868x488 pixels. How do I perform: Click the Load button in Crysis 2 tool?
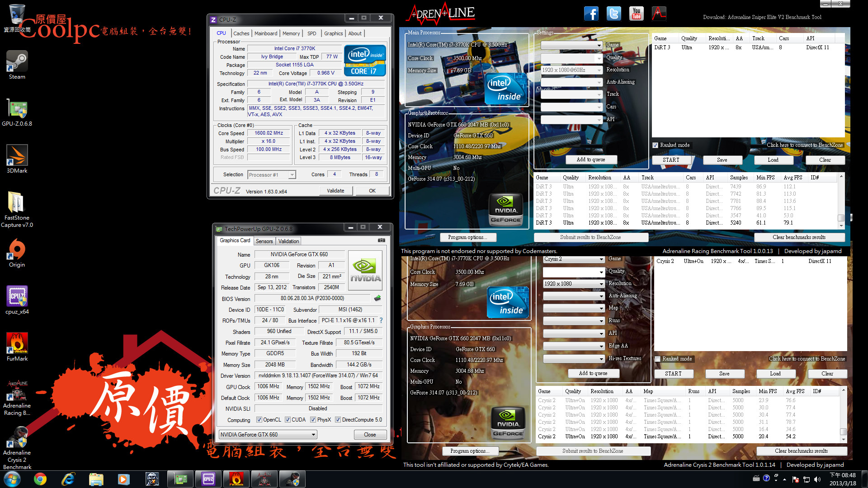pyautogui.click(x=775, y=374)
